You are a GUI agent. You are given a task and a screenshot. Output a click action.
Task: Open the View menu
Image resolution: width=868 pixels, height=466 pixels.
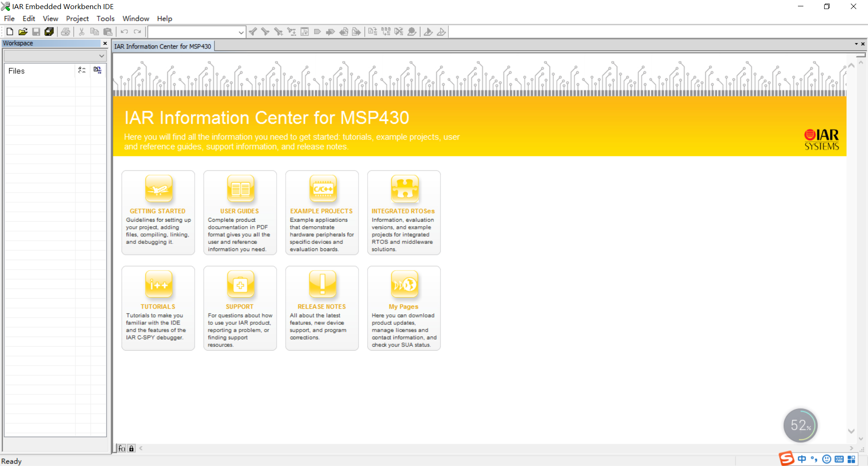click(x=50, y=19)
